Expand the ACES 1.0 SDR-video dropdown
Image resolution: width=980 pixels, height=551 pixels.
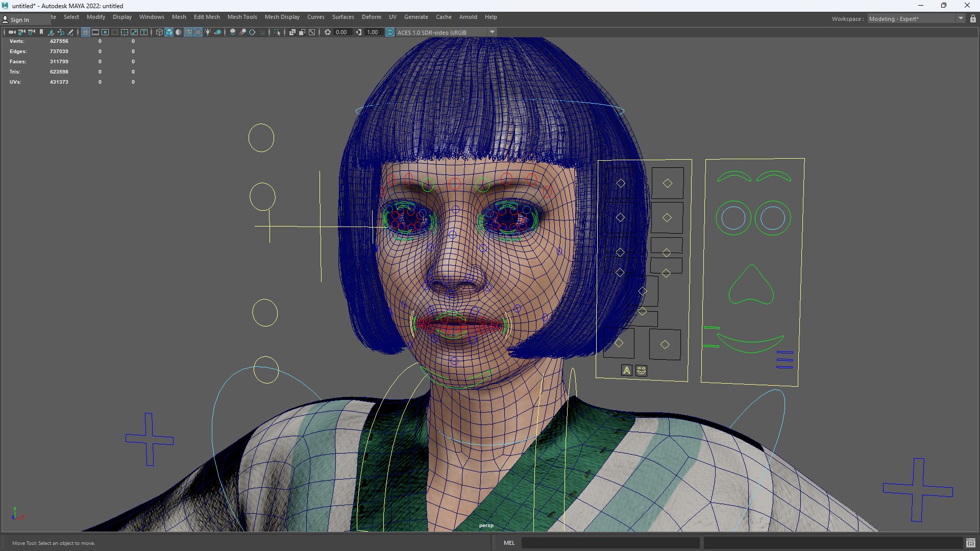492,32
